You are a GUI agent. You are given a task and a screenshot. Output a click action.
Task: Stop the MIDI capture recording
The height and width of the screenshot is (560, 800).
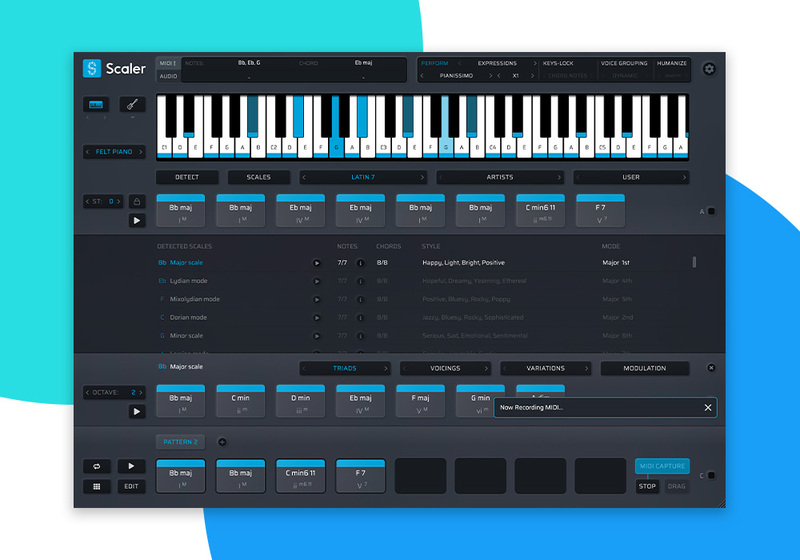click(647, 487)
